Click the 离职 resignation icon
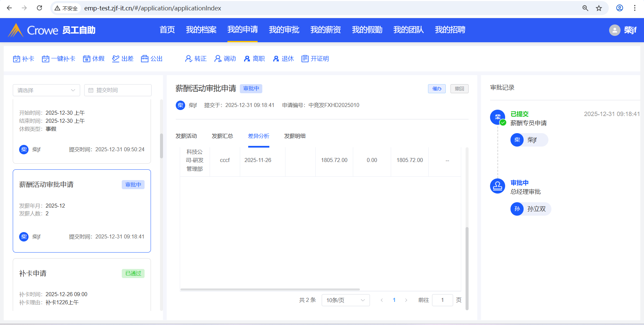644x325 pixels. pos(247,59)
